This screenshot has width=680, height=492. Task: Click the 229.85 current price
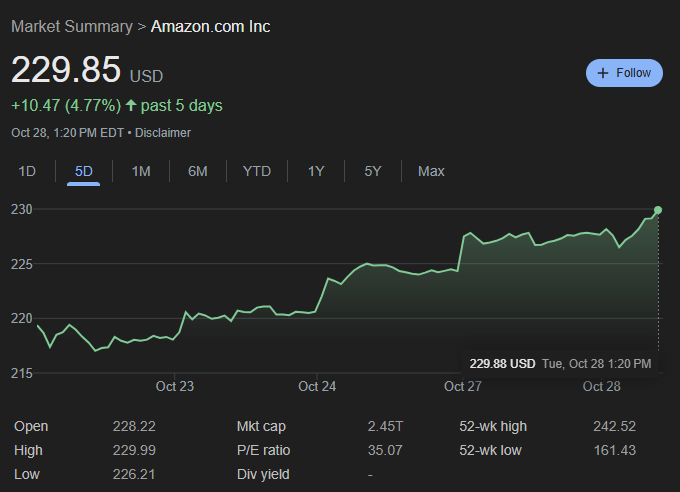(x=66, y=69)
